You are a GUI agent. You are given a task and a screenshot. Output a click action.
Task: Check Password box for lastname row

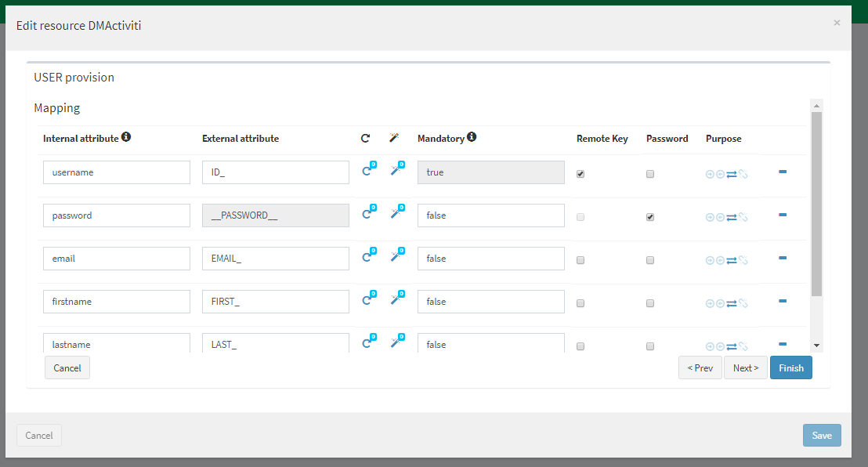pyautogui.click(x=650, y=346)
